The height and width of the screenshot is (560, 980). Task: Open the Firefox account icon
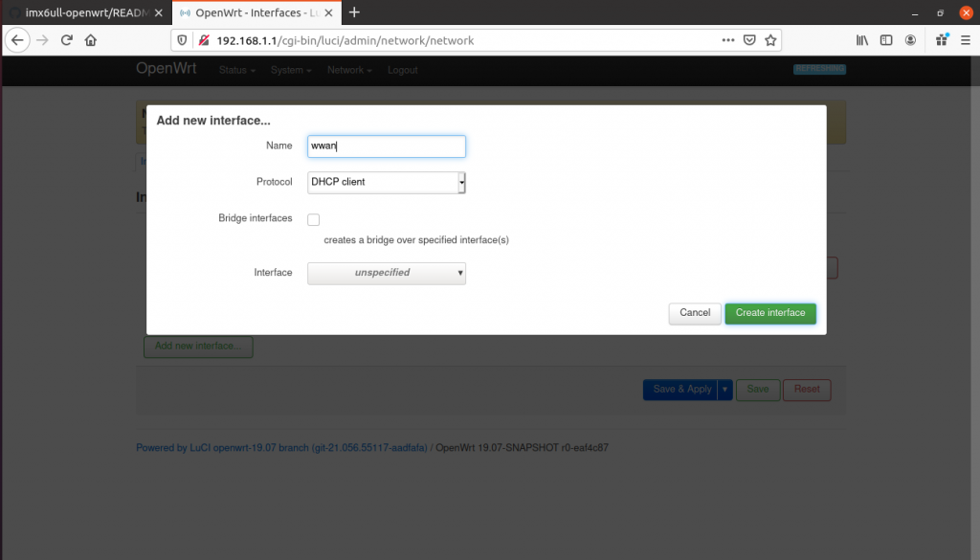coord(910,40)
